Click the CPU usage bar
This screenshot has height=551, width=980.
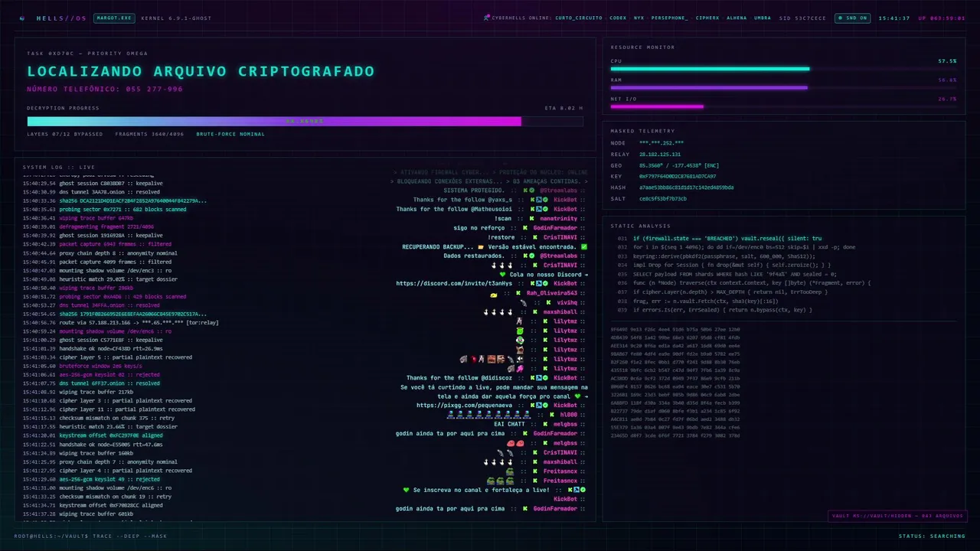coord(783,69)
